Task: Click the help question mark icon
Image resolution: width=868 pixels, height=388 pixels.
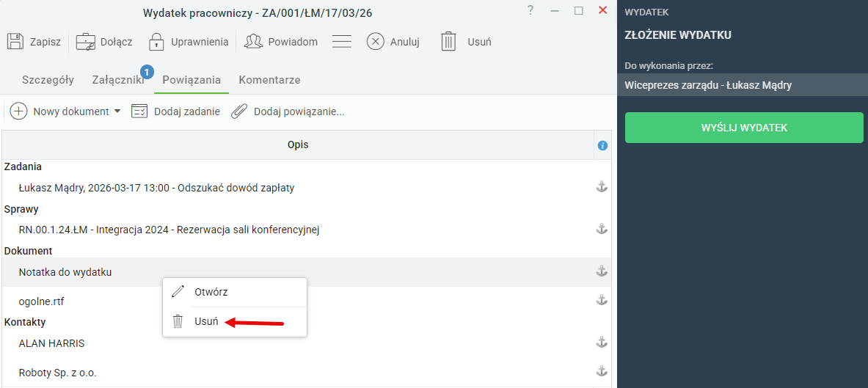Action: pyautogui.click(x=530, y=10)
